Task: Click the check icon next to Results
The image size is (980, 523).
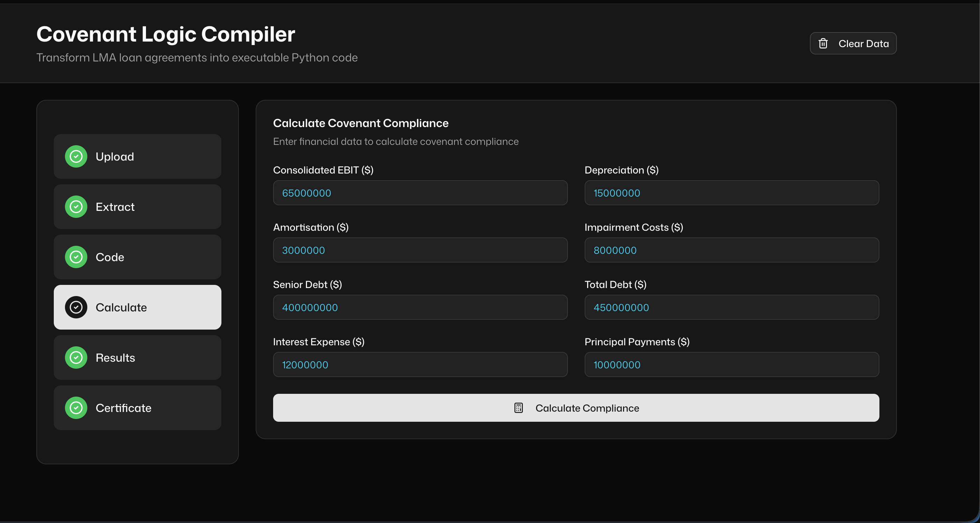Action: coord(76,357)
